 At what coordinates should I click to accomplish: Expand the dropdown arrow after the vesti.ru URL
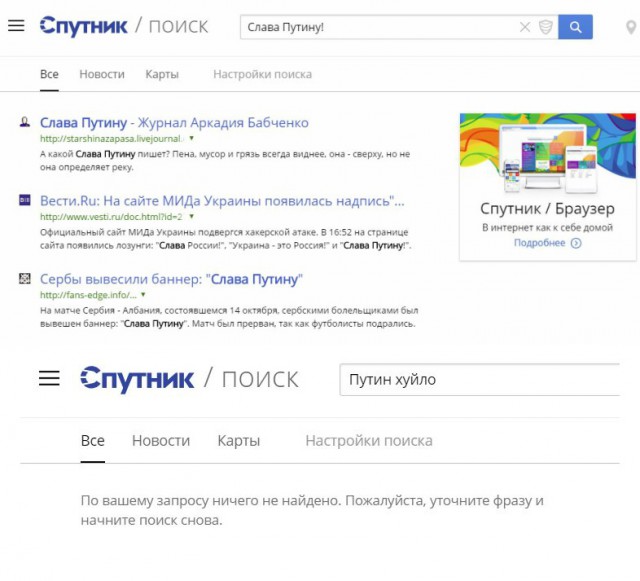(x=191, y=216)
